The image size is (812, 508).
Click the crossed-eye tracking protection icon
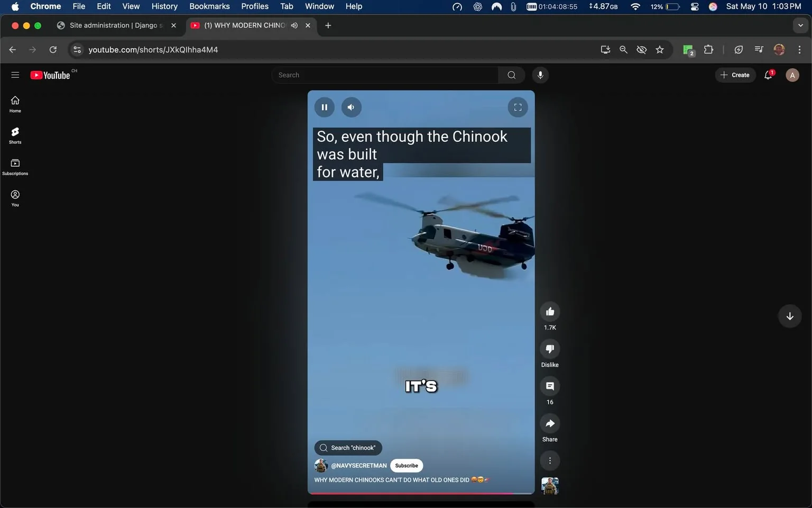pyautogui.click(x=641, y=50)
